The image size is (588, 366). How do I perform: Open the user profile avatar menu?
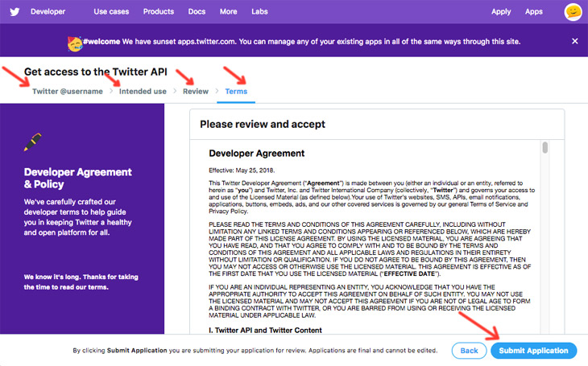[x=573, y=12]
